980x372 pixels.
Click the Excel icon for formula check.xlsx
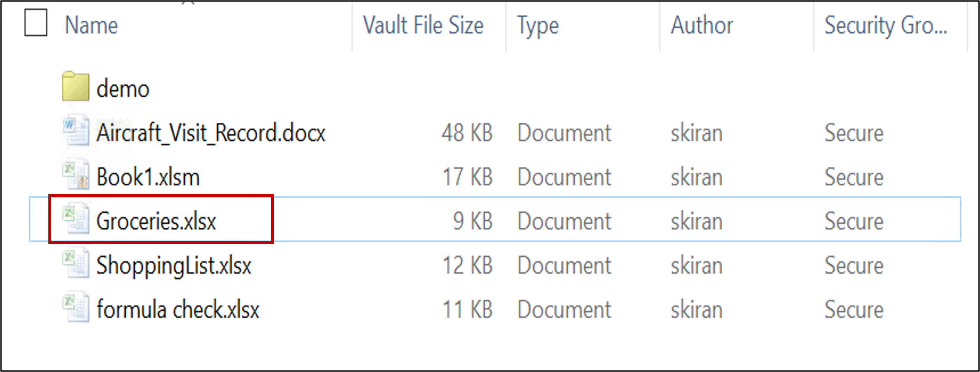click(76, 308)
